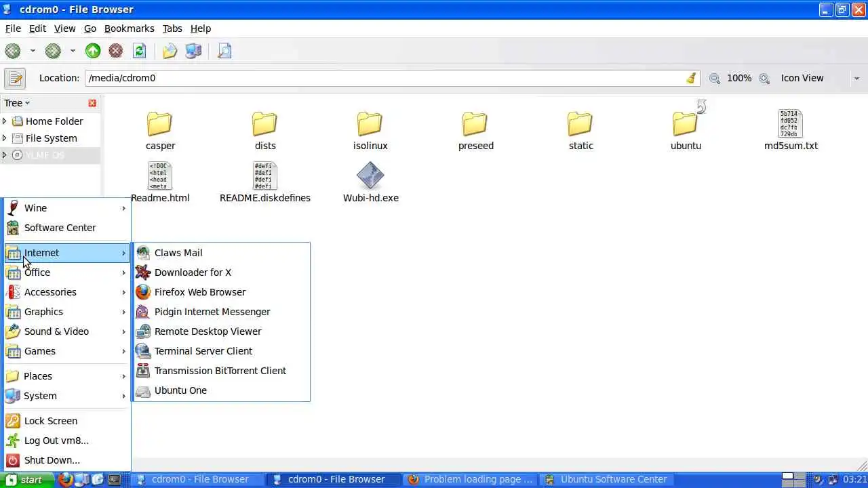868x488 pixels.
Task: Open the Tabs menu
Action: pyautogui.click(x=172, y=28)
